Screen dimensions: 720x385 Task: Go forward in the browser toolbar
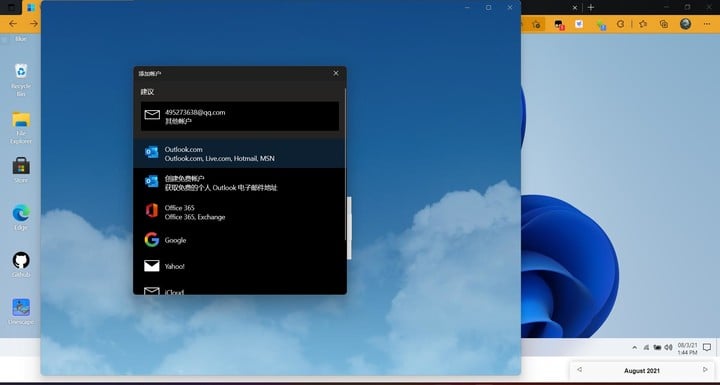click(34, 23)
